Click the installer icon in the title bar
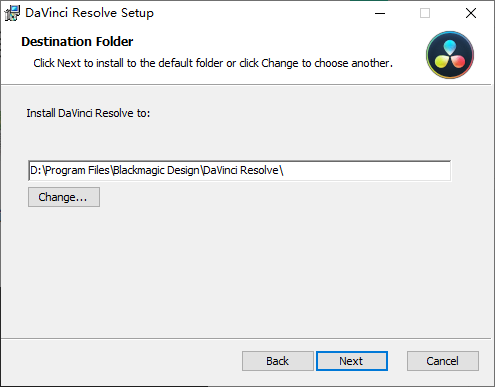The height and width of the screenshot is (387, 495). tap(12, 13)
